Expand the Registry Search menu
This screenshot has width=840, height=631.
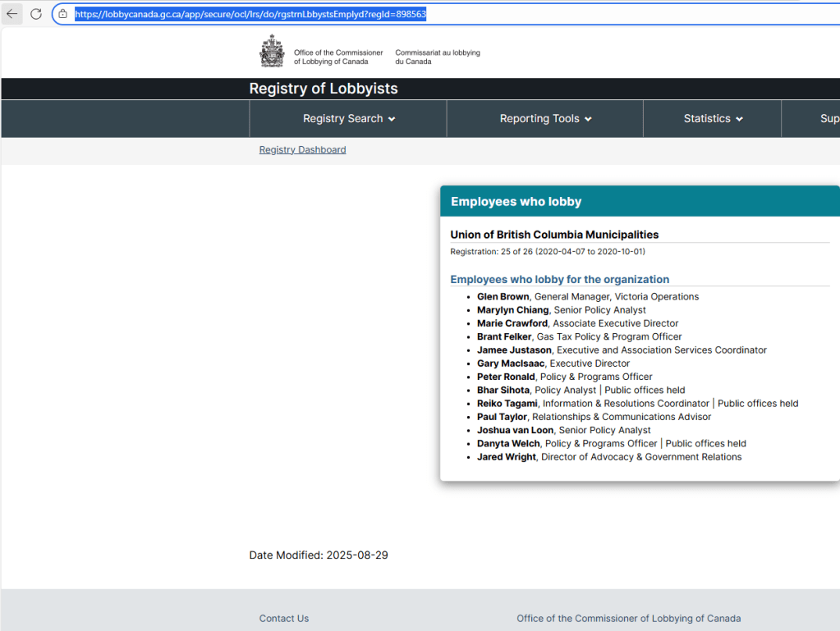[348, 119]
